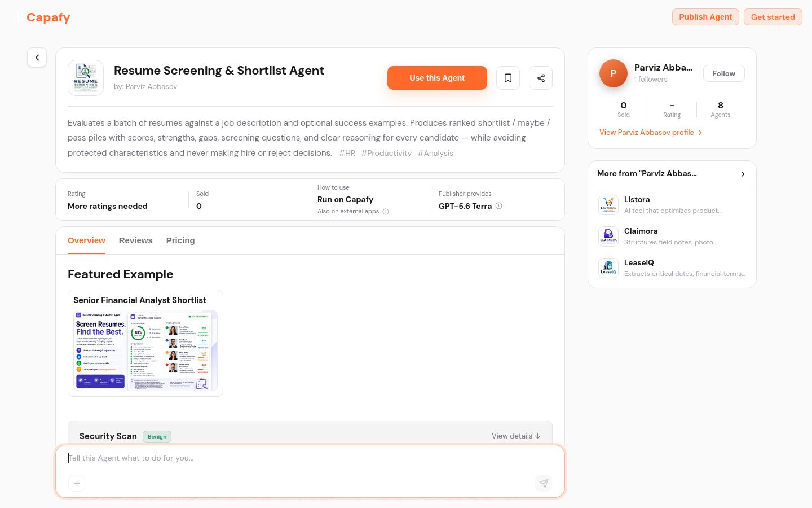Viewport: 812px width, 508px height.
Task: Click the Publish Agent button
Action: click(705, 17)
